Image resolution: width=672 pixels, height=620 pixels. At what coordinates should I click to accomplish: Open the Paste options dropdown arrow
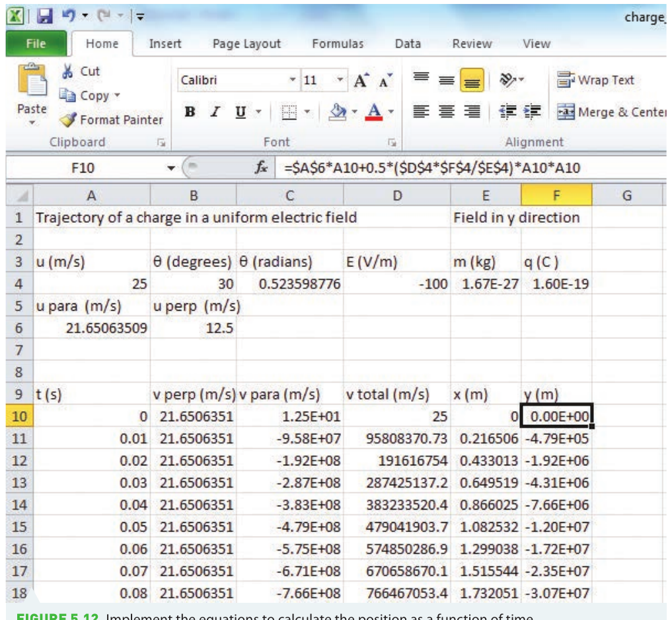pos(32,123)
